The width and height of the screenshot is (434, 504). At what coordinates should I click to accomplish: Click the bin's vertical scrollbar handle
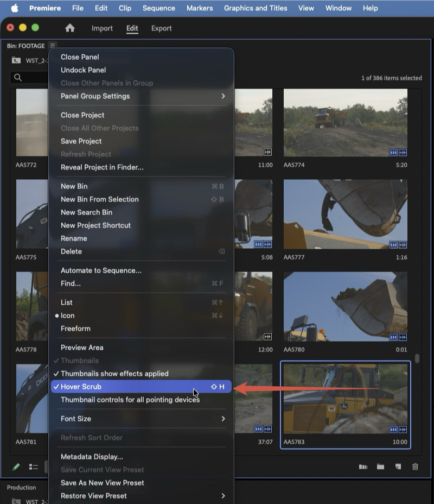[417, 358]
